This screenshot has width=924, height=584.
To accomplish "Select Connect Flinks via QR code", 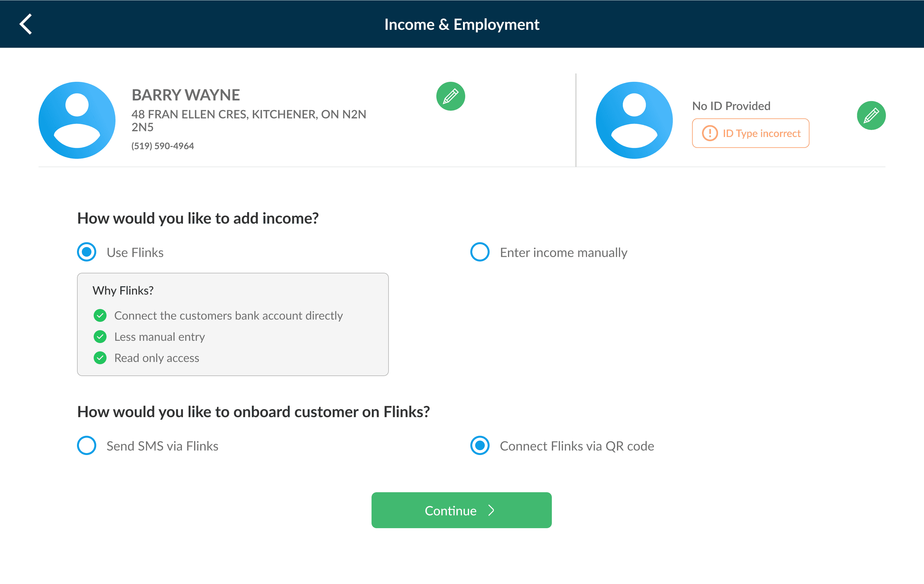I will click(480, 445).
